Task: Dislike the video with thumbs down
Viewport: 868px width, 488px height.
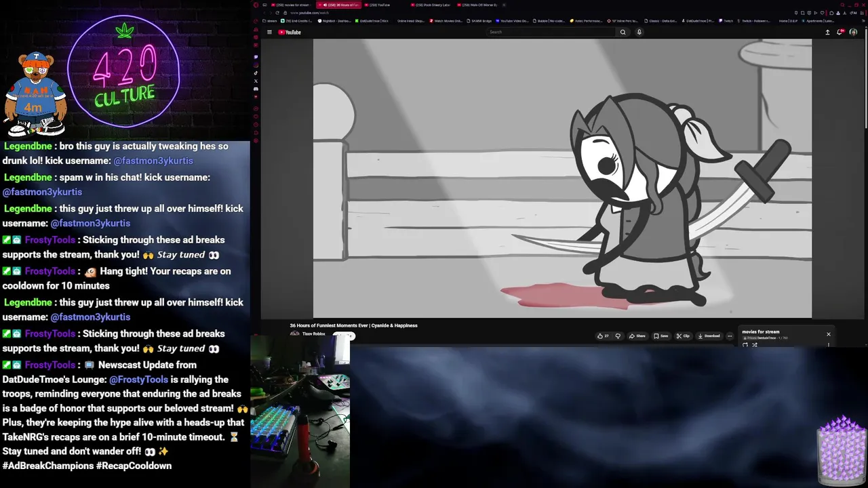Action: click(x=618, y=336)
